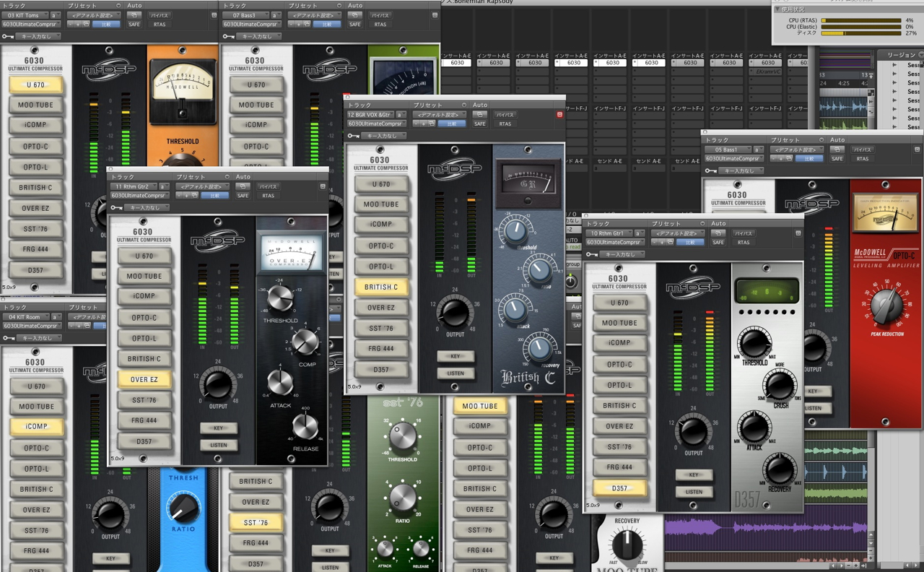
Task: Click the red target icon in 12 BGR VOX plugin
Action: pyautogui.click(x=559, y=114)
